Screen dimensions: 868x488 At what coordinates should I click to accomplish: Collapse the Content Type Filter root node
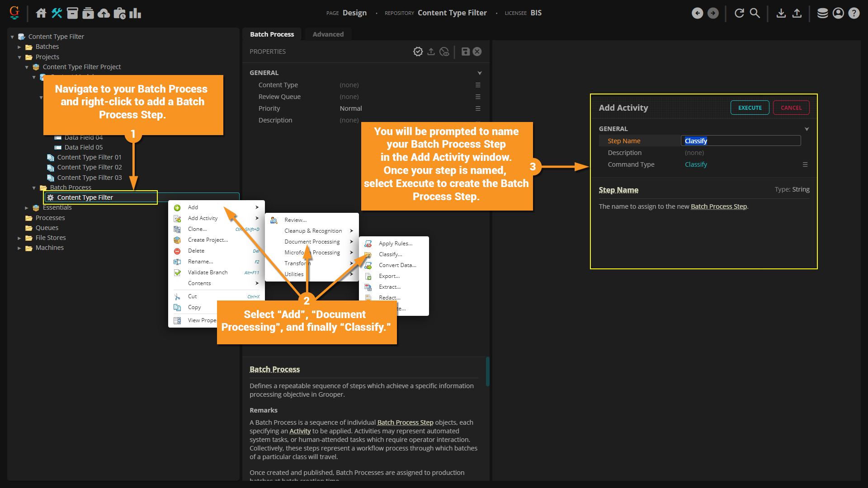tap(13, 37)
